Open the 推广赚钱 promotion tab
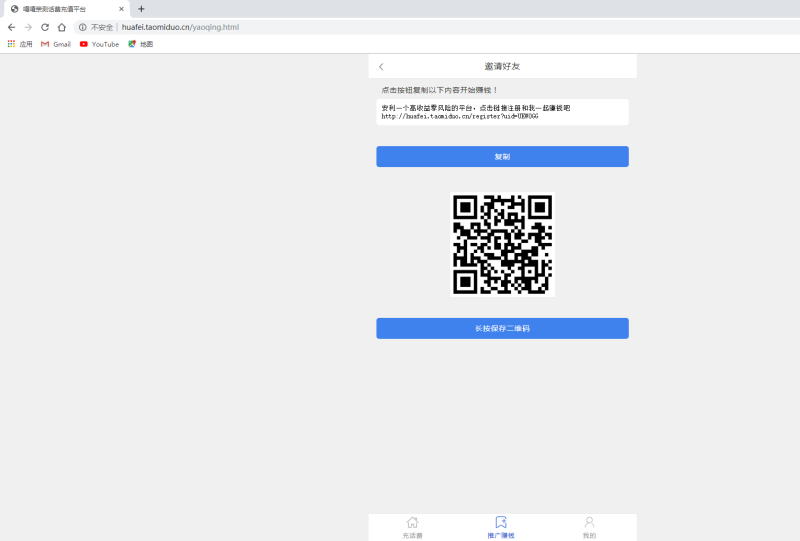Image resolution: width=800 pixels, height=541 pixels. click(501, 527)
